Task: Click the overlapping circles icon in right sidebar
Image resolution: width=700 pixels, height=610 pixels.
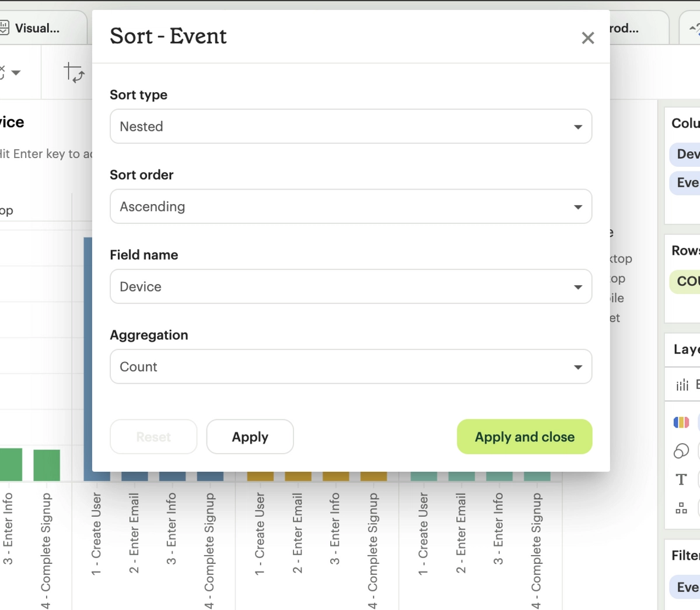Action: [681, 451]
